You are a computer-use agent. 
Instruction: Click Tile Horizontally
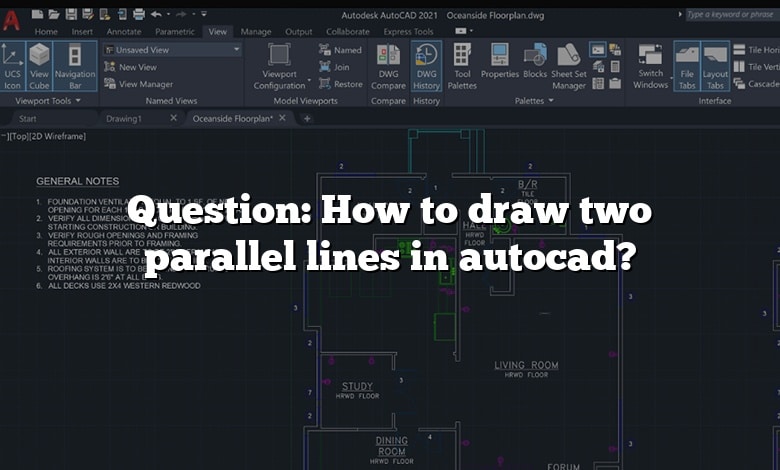point(756,50)
